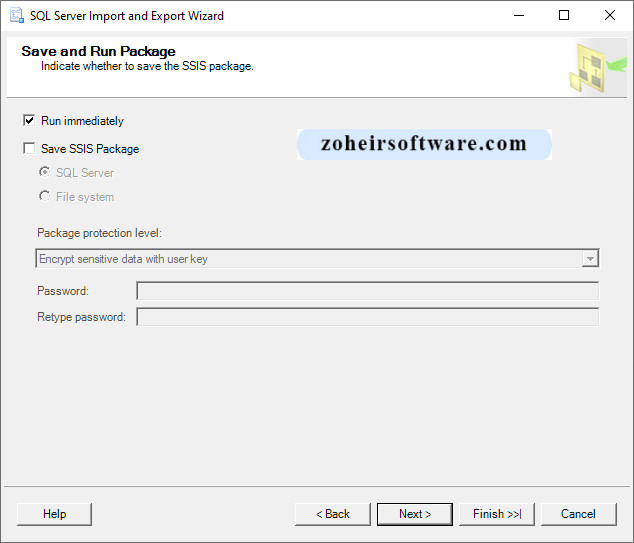Cancel the import and export wizard
This screenshot has height=543, width=634.
pyautogui.click(x=578, y=514)
